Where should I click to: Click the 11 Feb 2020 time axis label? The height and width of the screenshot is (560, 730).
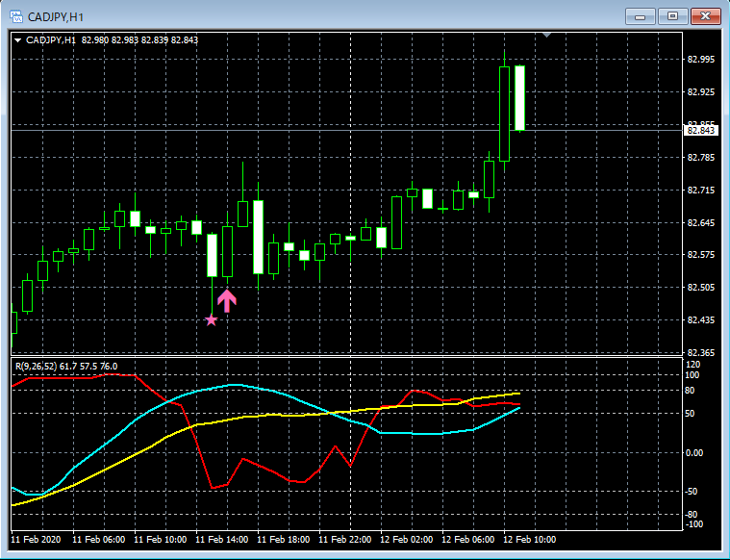[36, 540]
